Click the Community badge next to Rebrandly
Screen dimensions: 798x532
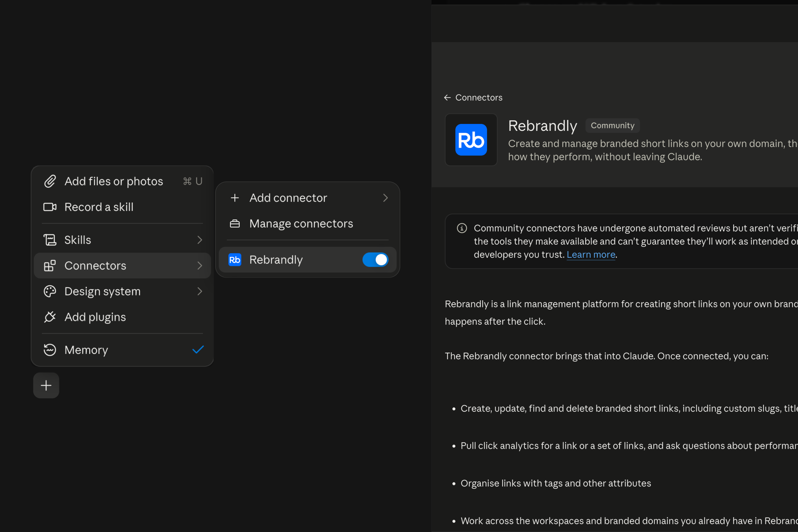[x=612, y=126]
